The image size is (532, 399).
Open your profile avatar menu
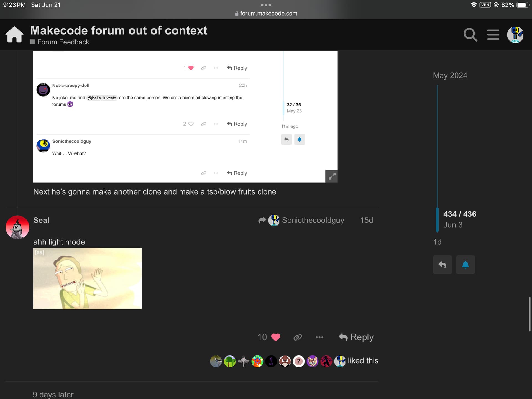(515, 35)
